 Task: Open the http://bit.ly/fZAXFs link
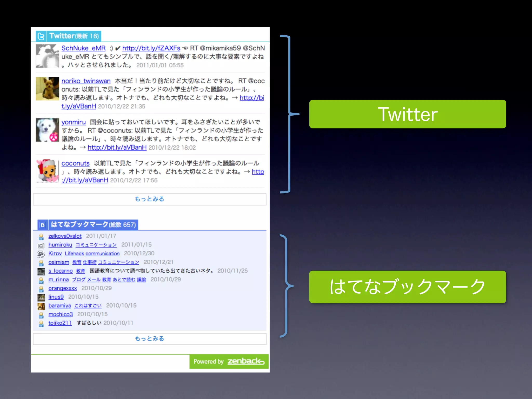[x=151, y=48]
